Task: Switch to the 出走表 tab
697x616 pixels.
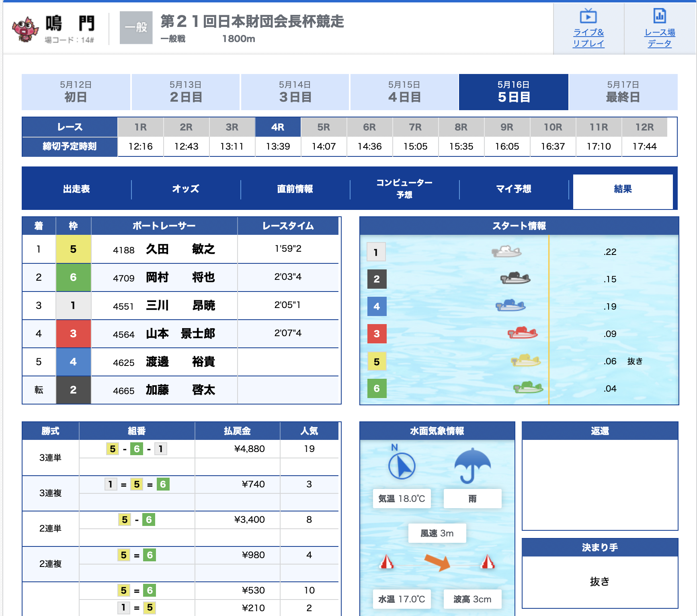Action: [76, 189]
